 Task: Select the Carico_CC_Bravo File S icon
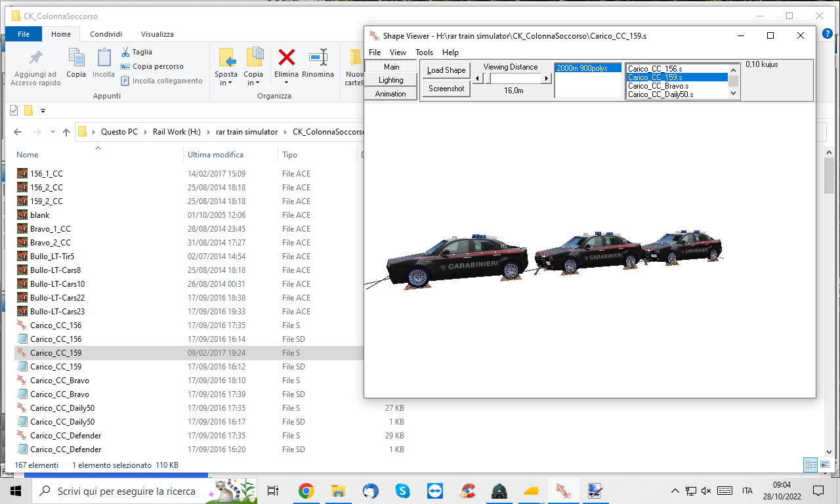[22, 381]
